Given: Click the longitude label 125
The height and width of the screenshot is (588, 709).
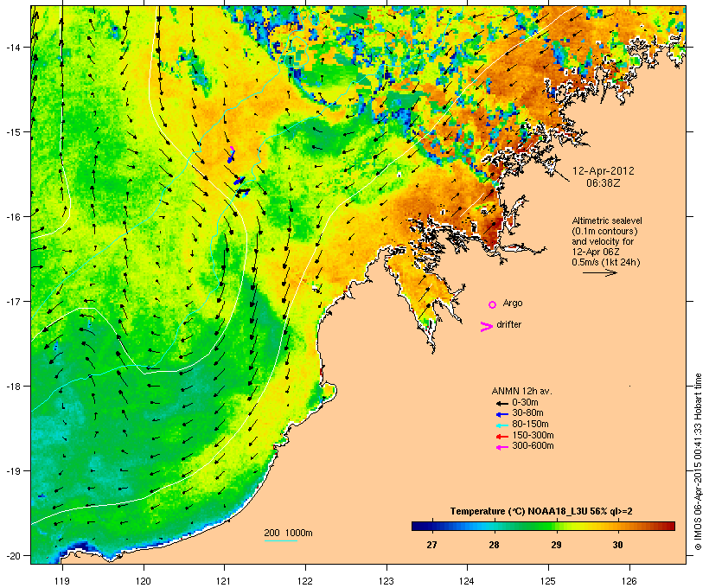Looking at the screenshot, I should (548, 581).
